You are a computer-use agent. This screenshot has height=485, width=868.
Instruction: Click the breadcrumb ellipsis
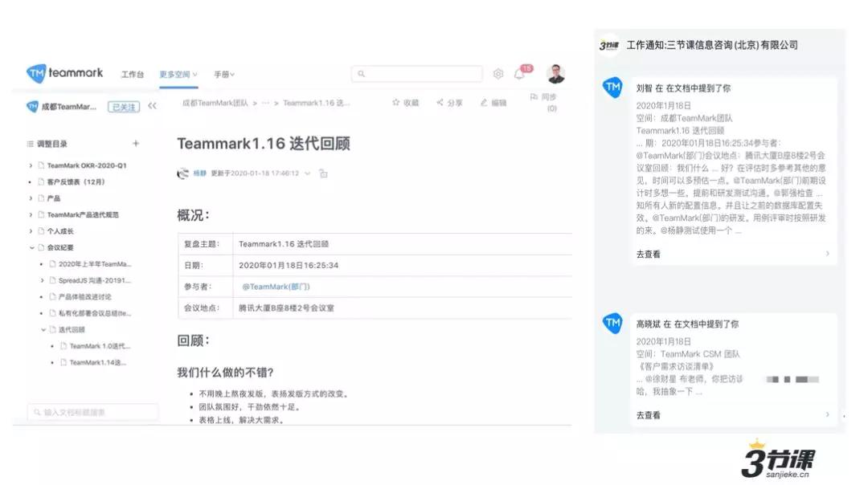(x=266, y=103)
